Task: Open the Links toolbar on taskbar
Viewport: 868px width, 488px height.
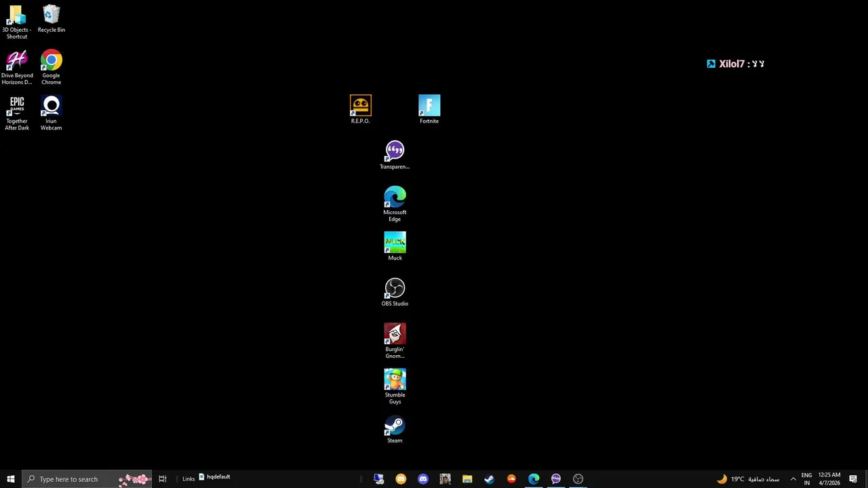Action: 189,479
